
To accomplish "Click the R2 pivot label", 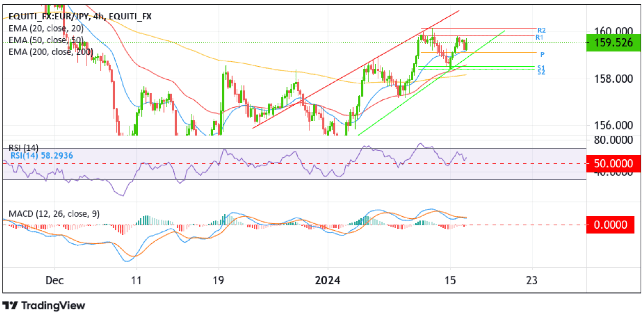I will point(542,30).
